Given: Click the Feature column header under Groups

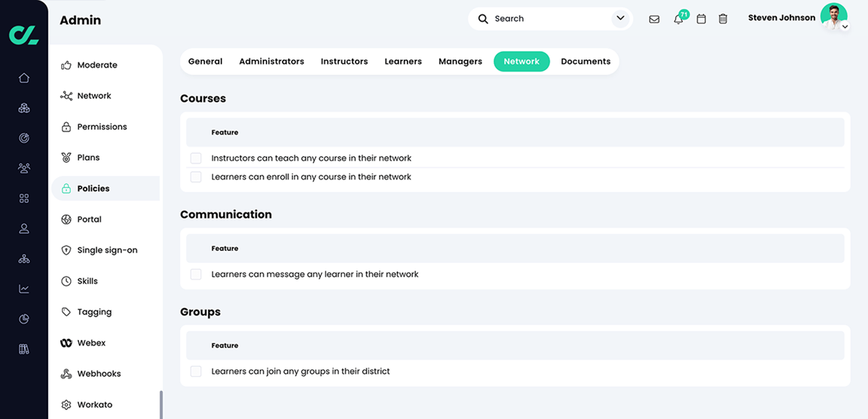Looking at the screenshot, I should [x=225, y=345].
